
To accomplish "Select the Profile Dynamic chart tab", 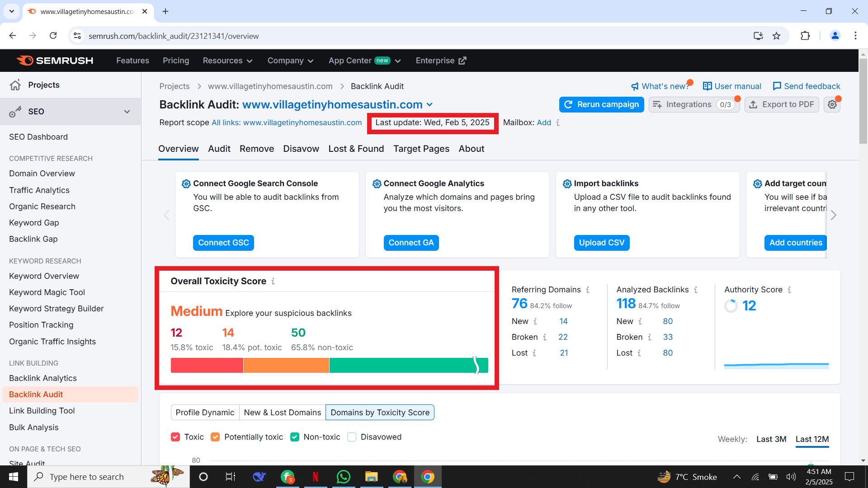I will click(205, 413).
